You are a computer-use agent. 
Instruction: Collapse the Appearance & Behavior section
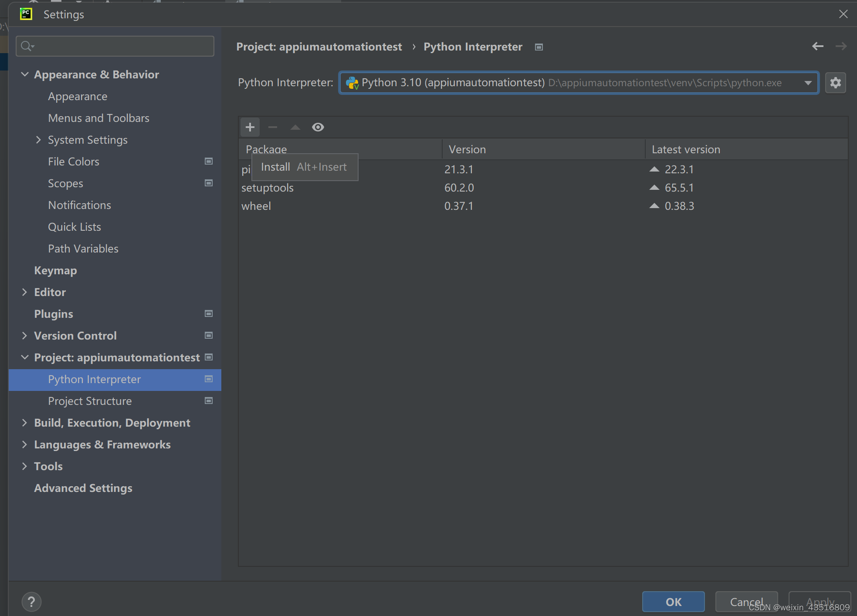25,74
